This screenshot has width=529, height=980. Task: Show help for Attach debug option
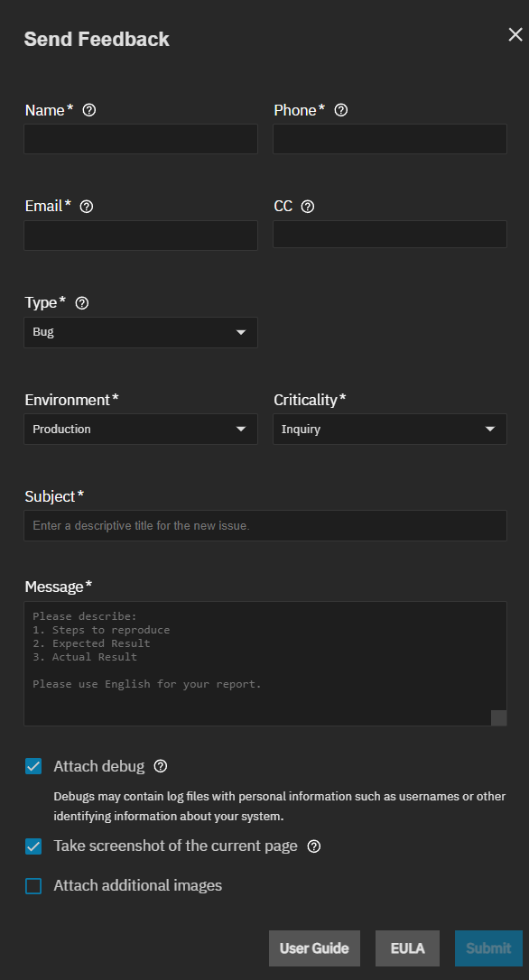coord(161,765)
